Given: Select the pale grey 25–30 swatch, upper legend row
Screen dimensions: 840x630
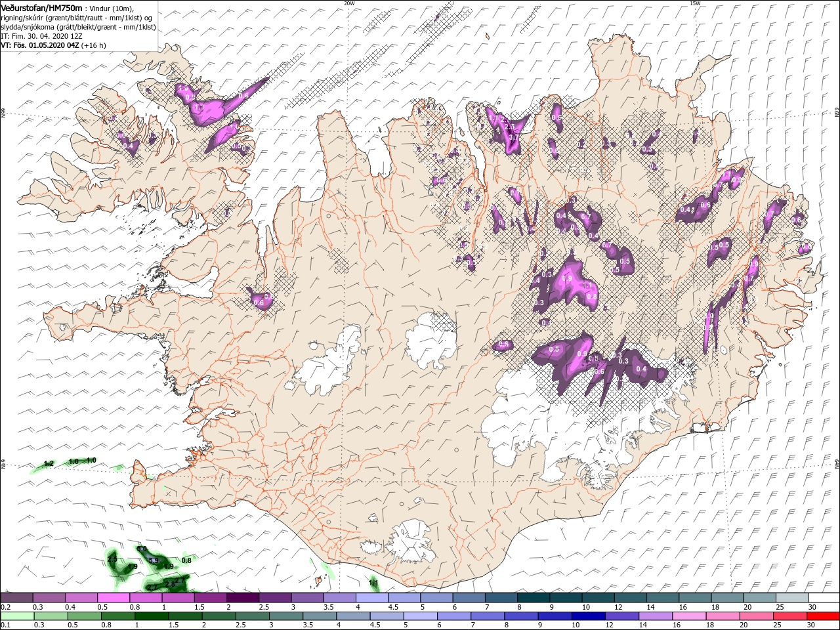Looking at the screenshot, I should tap(791, 598).
